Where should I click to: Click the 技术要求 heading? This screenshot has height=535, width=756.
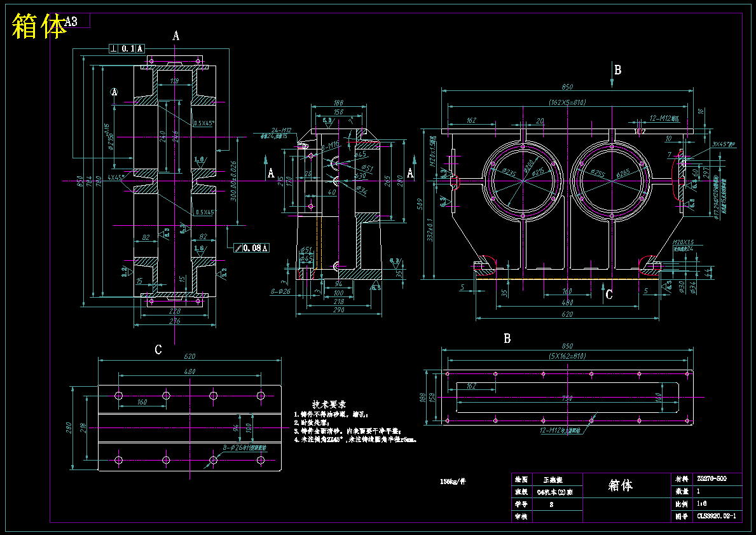pos(329,404)
